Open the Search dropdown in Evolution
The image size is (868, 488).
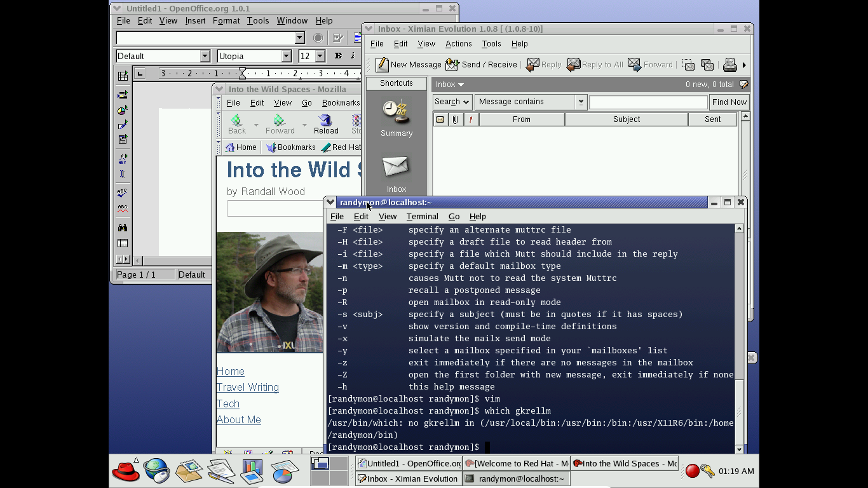pos(452,102)
